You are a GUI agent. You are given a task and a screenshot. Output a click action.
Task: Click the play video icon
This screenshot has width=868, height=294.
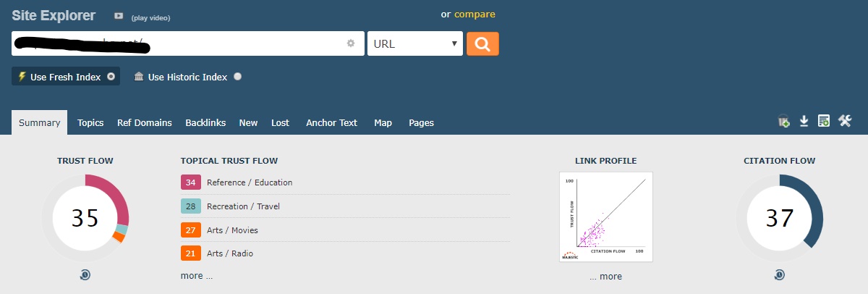(x=119, y=16)
